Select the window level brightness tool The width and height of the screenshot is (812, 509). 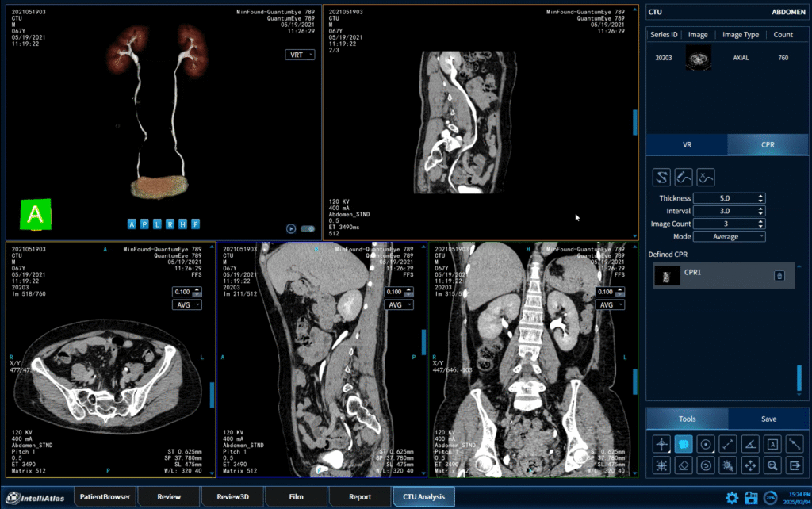pyautogui.click(x=728, y=465)
